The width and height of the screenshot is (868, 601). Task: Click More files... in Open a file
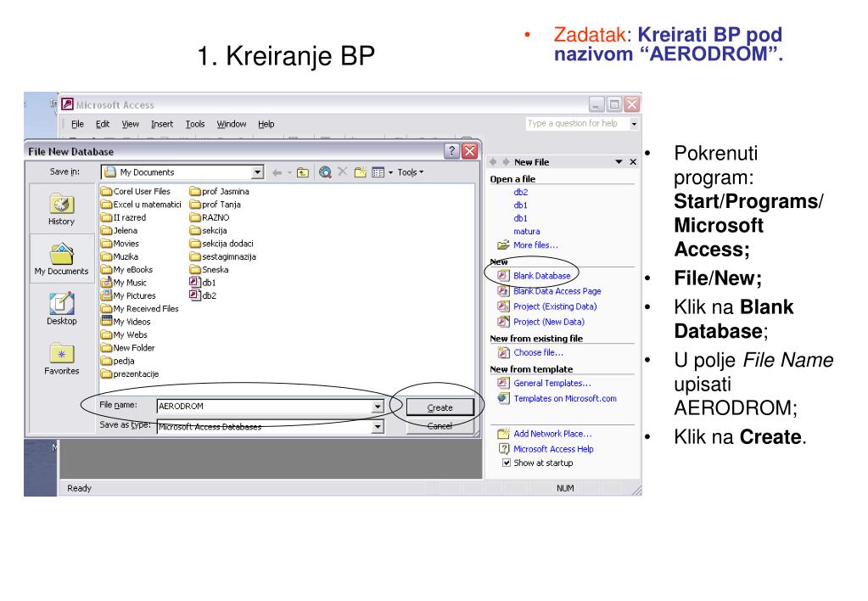pyautogui.click(x=536, y=245)
